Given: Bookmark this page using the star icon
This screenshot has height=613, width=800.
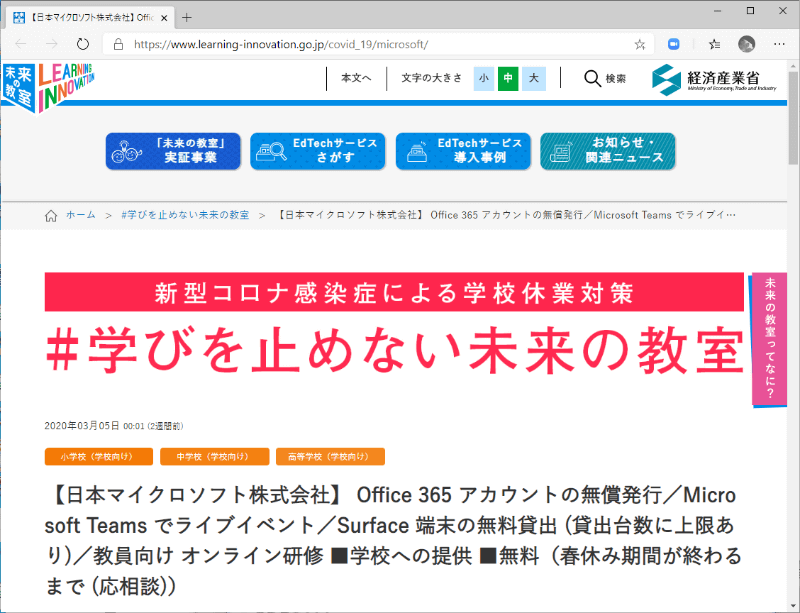Looking at the screenshot, I should (639, 44).
